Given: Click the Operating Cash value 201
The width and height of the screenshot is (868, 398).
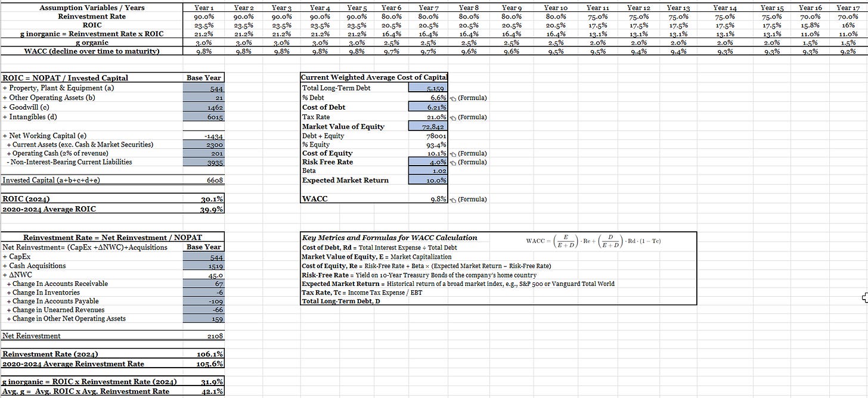Looking at the screenshot, I should click(204, 154).
